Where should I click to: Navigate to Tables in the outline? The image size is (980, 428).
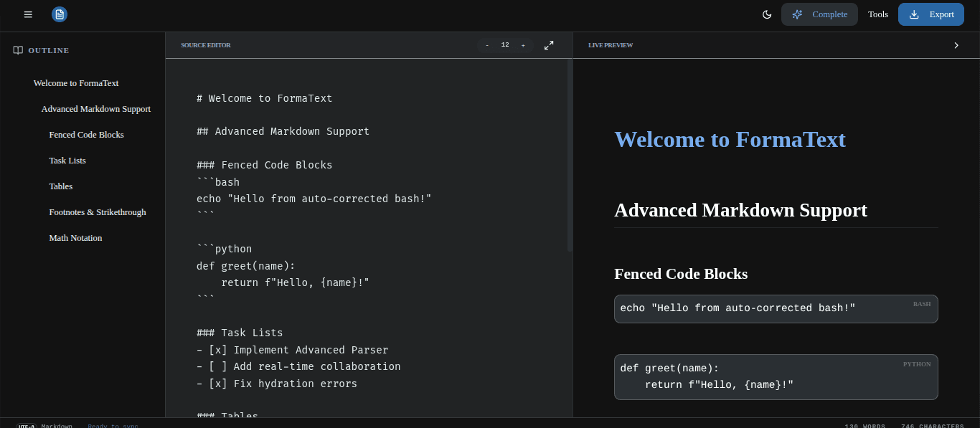coord(61,186)
